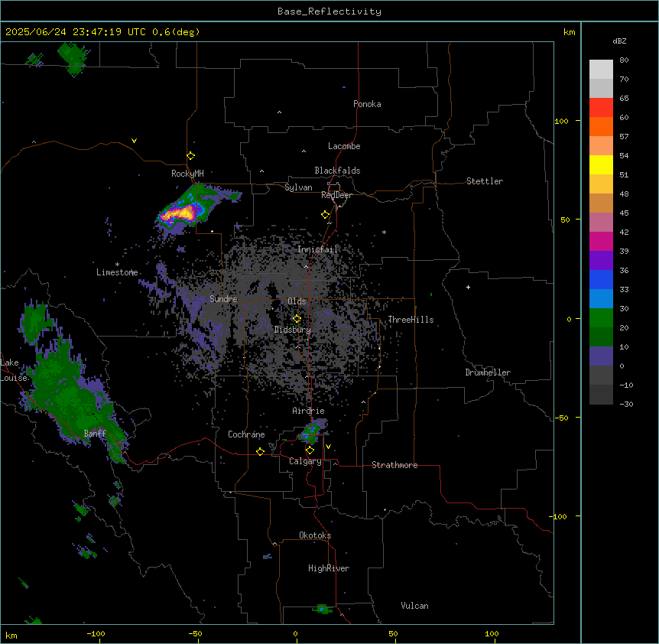Click the Olds town label

[x=297, y=301]
